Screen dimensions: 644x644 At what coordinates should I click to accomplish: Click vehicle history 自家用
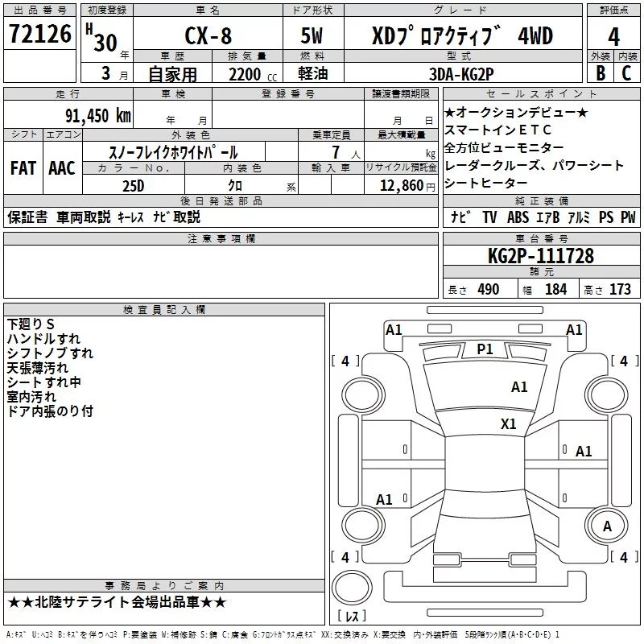[172, 74]
